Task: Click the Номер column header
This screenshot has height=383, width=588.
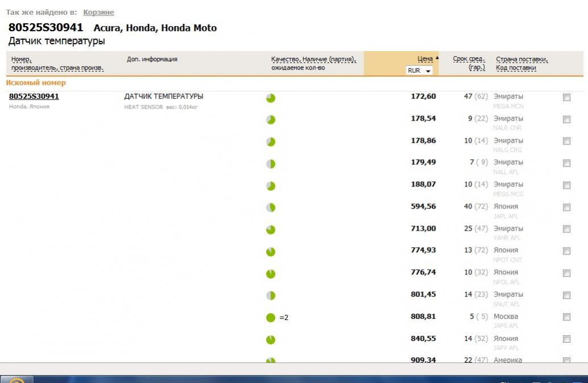Action: click(21, 59)
